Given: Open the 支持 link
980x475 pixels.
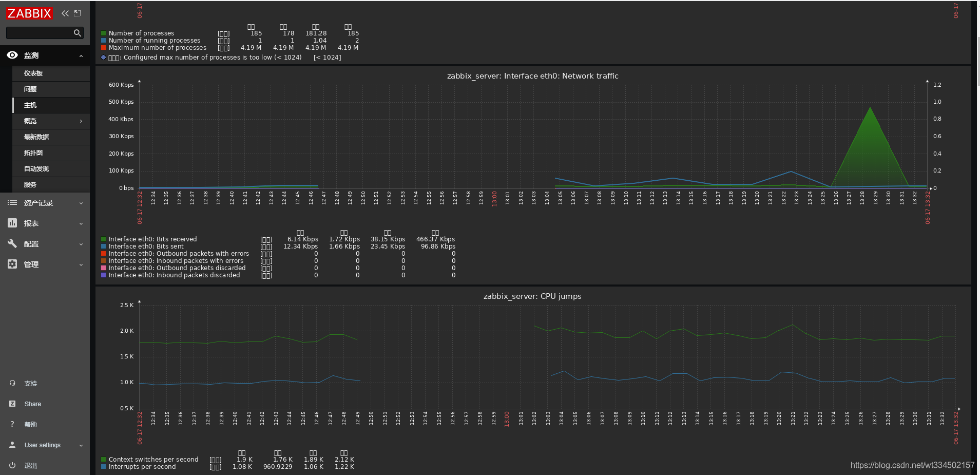Looking at the screenshot, I should click(31, 384).
